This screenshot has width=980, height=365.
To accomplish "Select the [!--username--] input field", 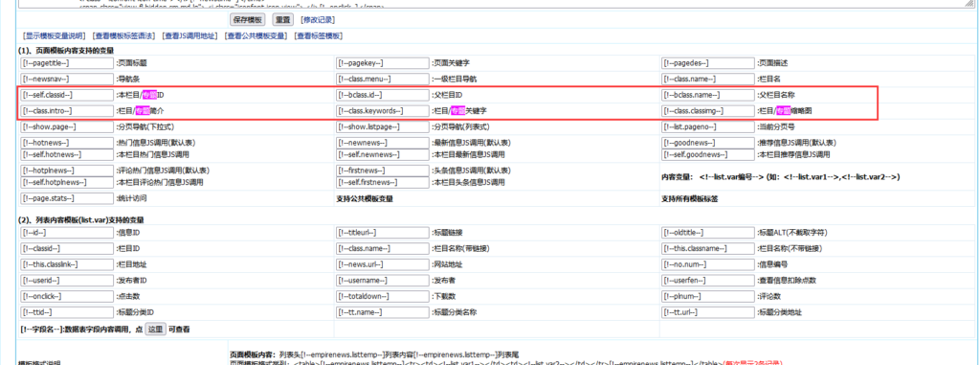I will click(x=383, y=281).
